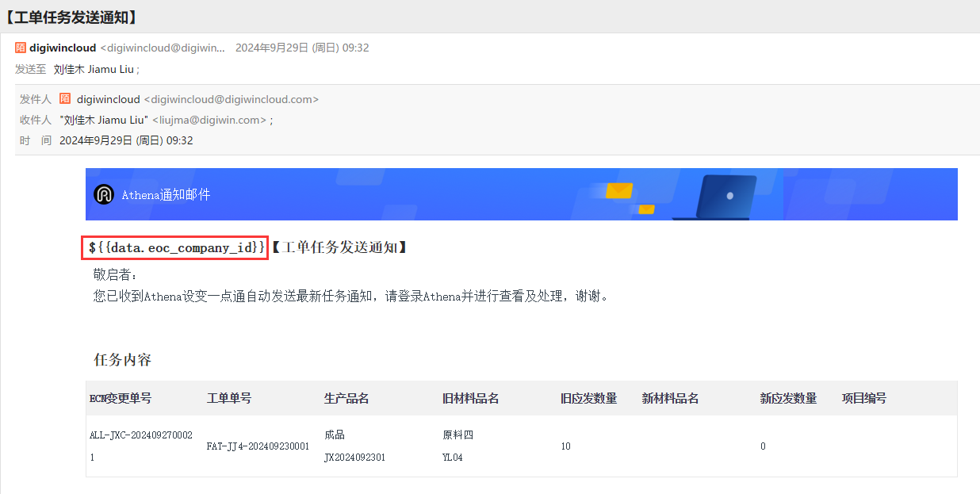Click the 旧应发数量 column header
980x494 pixels.
point(588,398)
